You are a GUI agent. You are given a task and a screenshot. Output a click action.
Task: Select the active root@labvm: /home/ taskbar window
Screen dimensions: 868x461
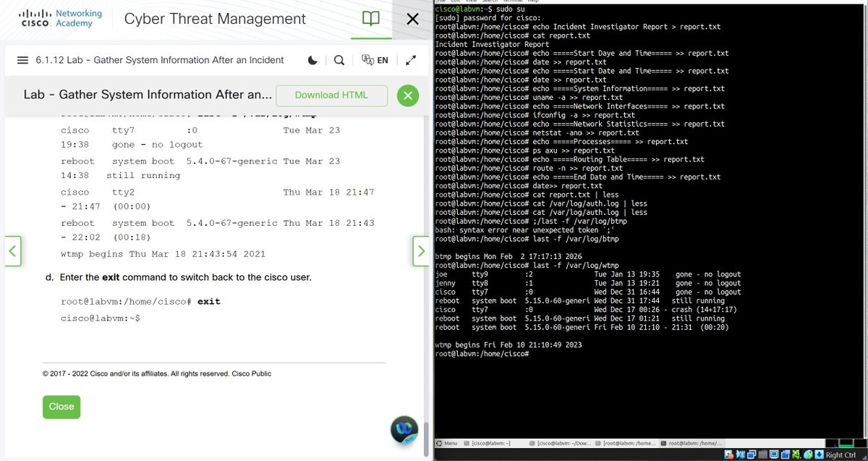(x=692, y=443)
